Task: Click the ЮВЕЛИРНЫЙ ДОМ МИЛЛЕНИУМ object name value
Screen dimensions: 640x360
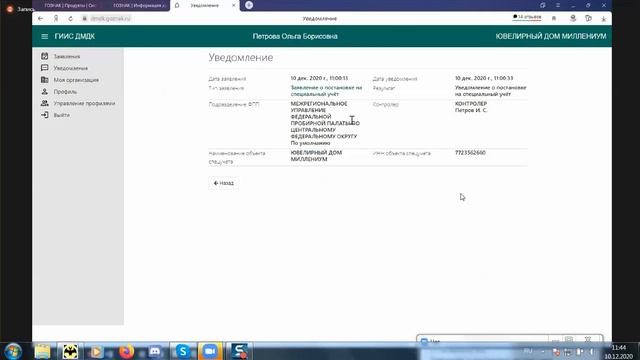Action: click(316, 156)
